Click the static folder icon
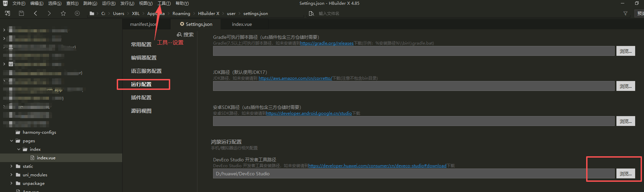 click(18, 166)
